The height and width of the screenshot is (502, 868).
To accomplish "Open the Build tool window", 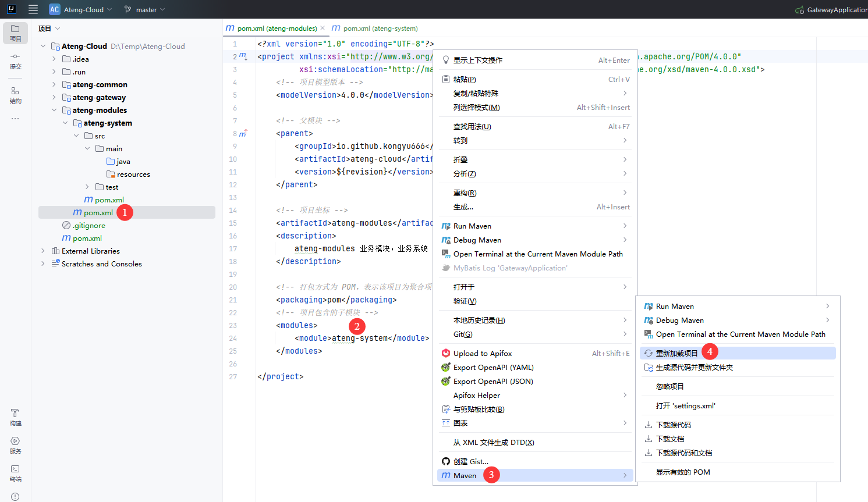I will 16,416.
